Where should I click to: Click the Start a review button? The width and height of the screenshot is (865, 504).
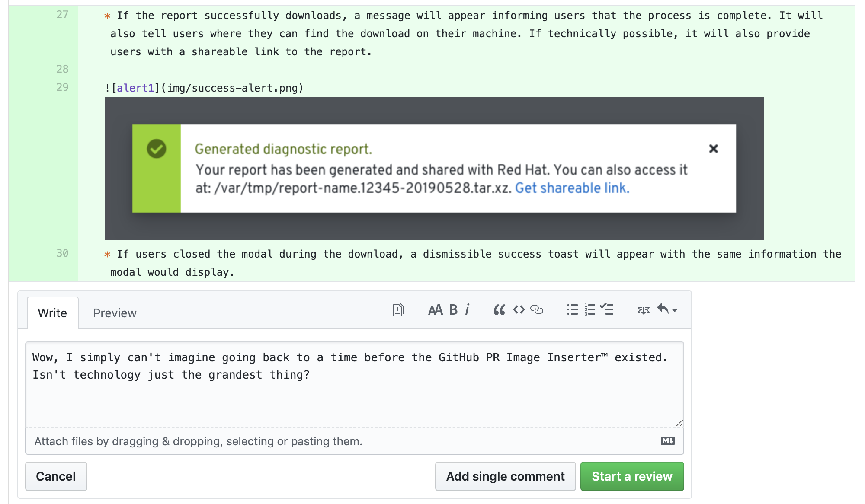coord(632,476)
